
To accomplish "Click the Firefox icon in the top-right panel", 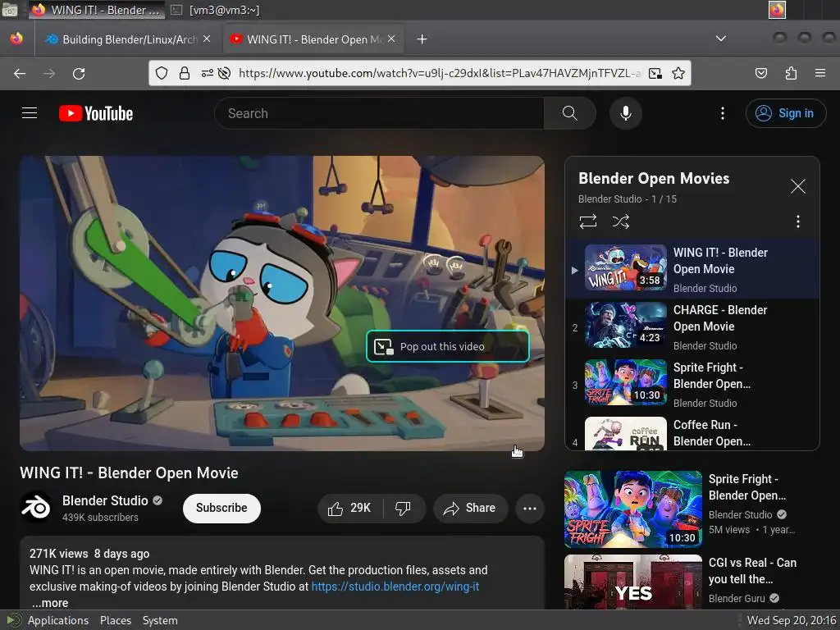I will [777, 10].
